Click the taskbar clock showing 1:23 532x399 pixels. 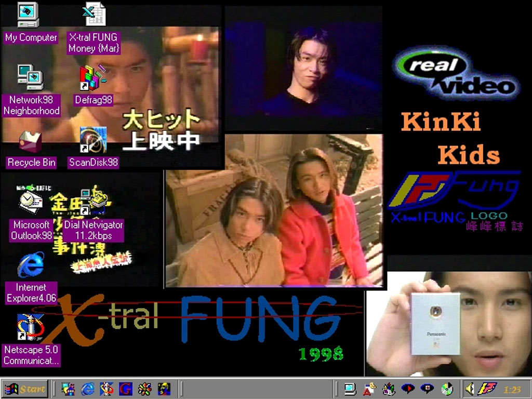(x=512, y=389)
